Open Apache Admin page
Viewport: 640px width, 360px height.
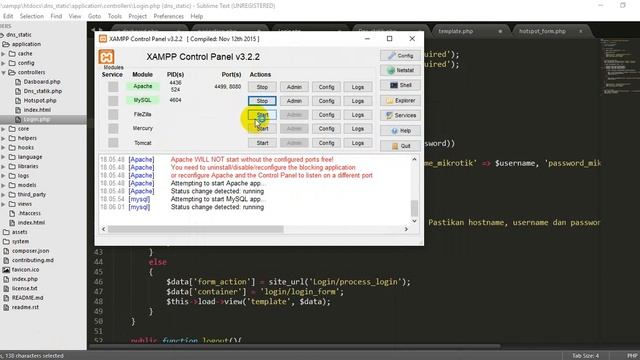pos(294,87)
